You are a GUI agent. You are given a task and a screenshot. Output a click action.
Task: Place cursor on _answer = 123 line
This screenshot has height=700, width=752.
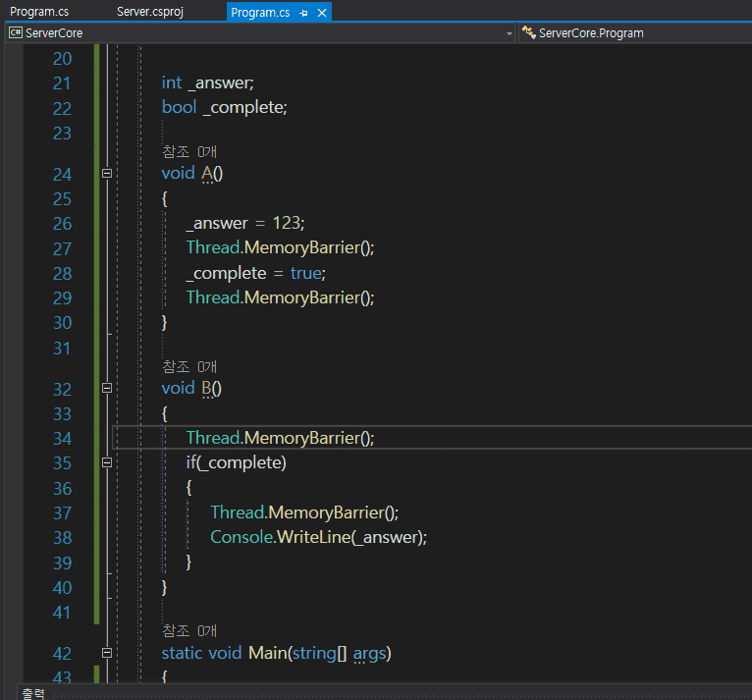pos(245,223)
